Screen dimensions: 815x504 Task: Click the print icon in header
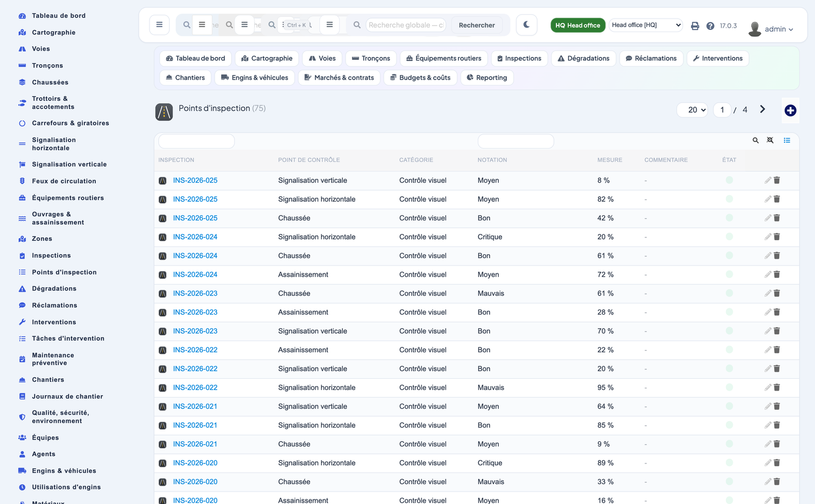695,26
